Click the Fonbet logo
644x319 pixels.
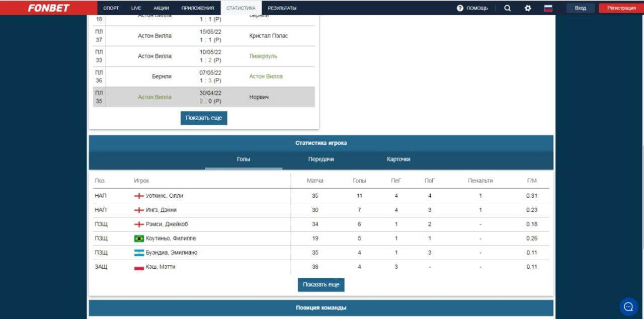coord(48,8)
